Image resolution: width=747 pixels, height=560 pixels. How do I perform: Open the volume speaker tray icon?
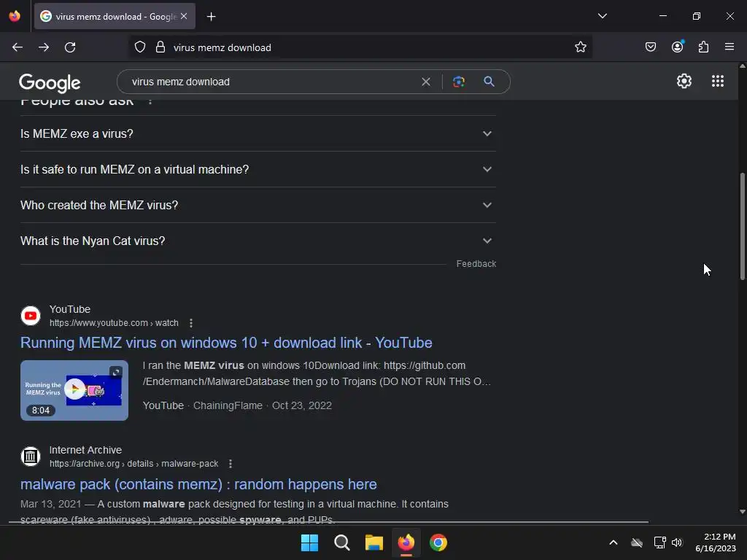(677, 542)
